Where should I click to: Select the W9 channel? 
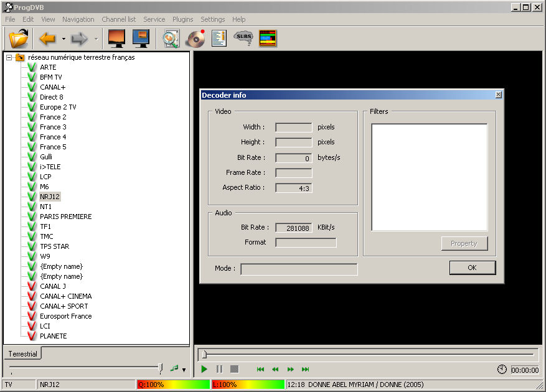45,256
